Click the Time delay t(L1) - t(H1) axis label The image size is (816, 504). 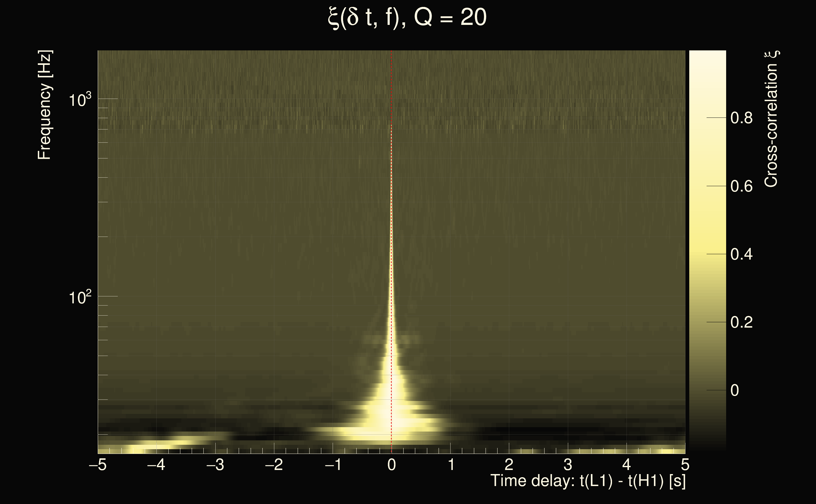tap(588, 481)
